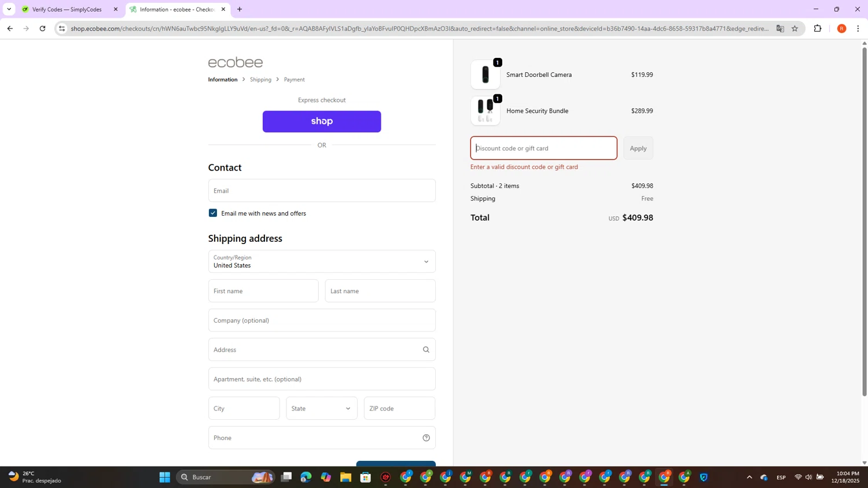Click the Smart Doorbell Camera thumbnail

point(486,75)
